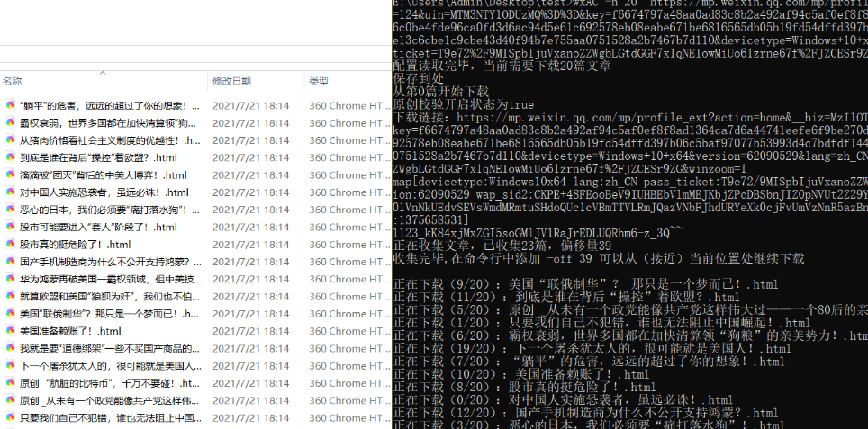Click the icon of 从猪肉价格看社会主义制度 file
868x429 pixels.
[x=10, y=140]
